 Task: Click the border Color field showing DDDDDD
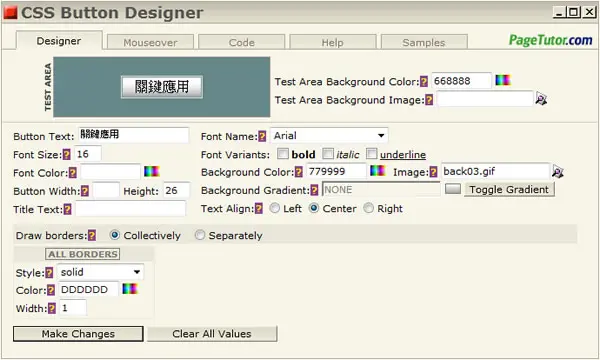pos(88,289)
